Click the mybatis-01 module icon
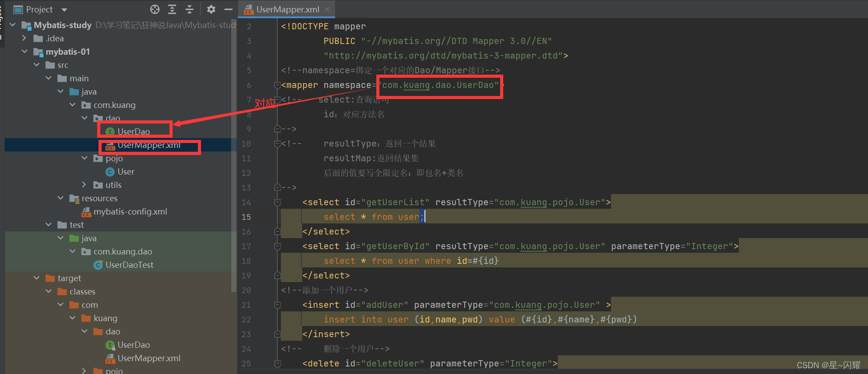The width and height of the screenshot is (868, 374). tap(38, 52)
